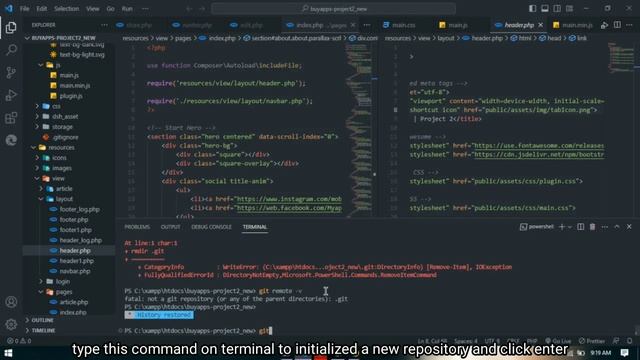Image resolution: width=640 pixels, height=360 pixels.
Task: Close the index.php editor tab
Action: 353,25
